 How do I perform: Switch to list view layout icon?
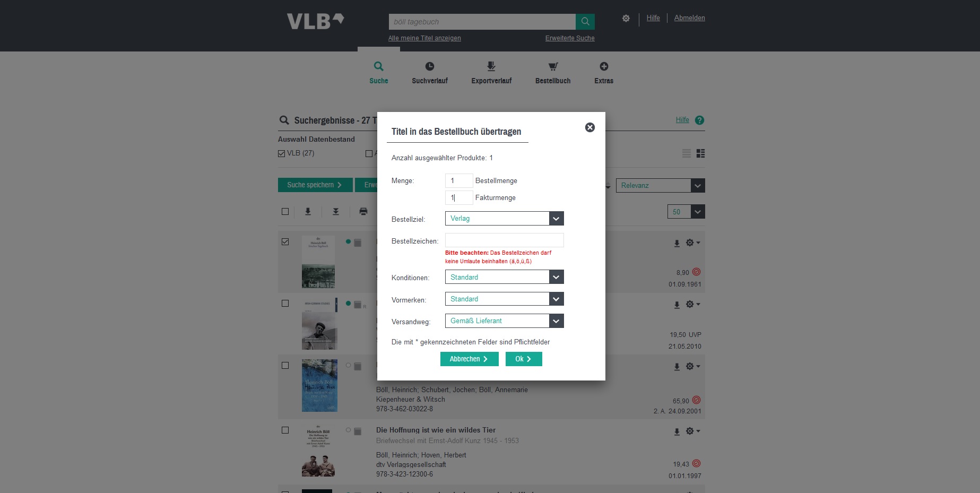click(x=687, y=153)
